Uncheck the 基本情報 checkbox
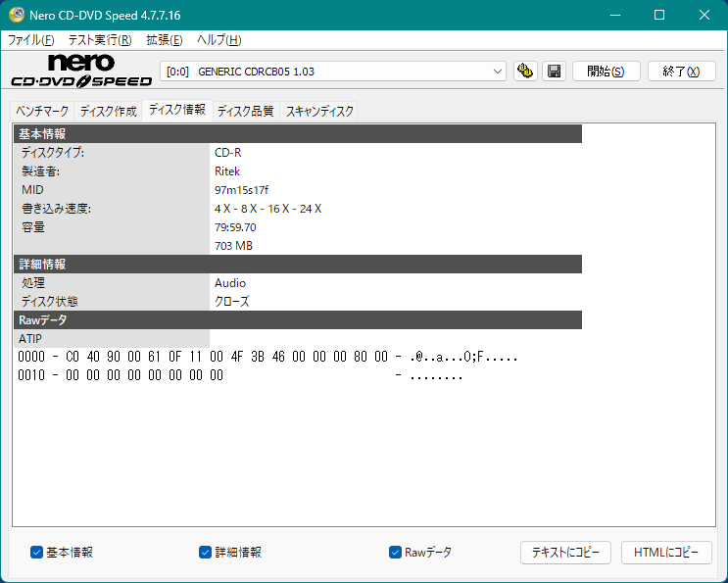 pos(37,553)
